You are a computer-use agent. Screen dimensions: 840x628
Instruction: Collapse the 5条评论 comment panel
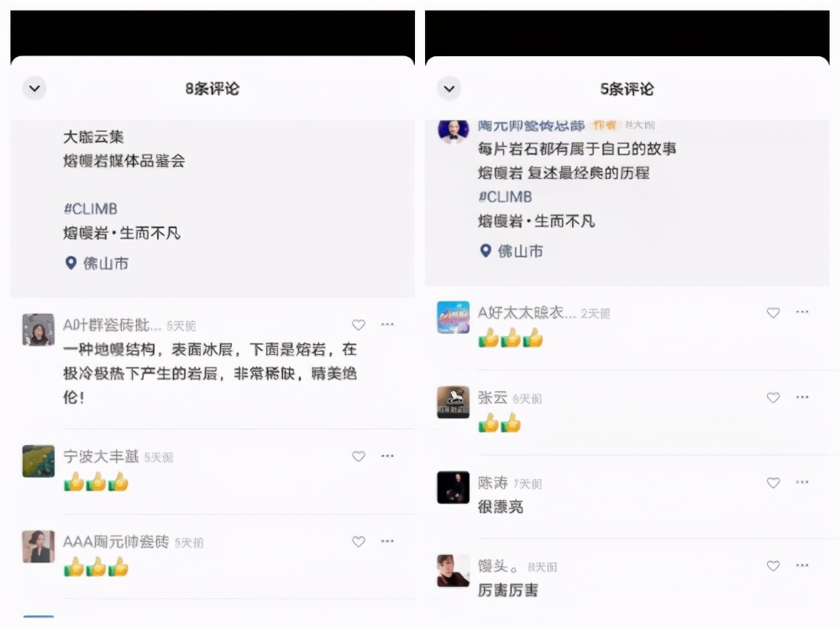pyautogui.click(x=449, y=88)
